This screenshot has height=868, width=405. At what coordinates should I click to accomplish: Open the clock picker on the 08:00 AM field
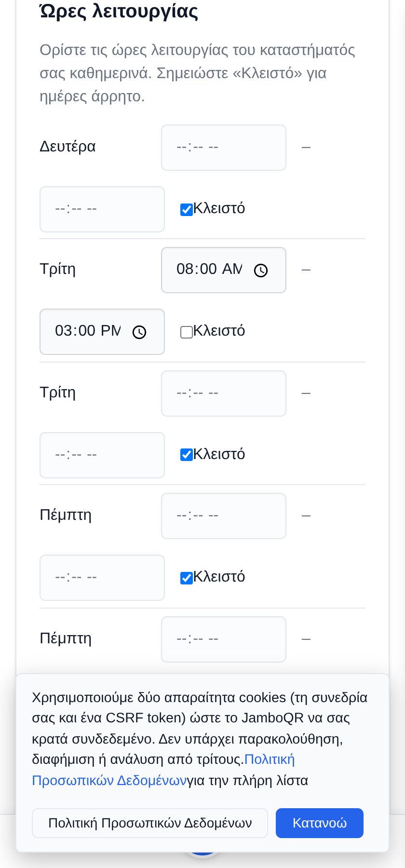(x=261, y=271)
